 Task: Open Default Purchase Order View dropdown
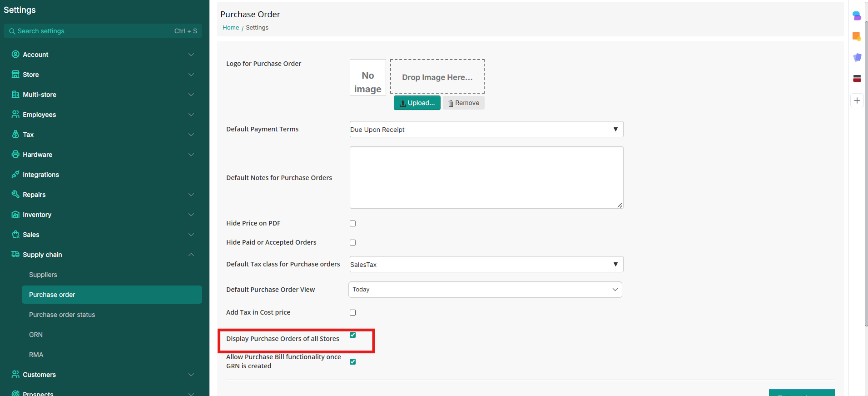[485, 290]
